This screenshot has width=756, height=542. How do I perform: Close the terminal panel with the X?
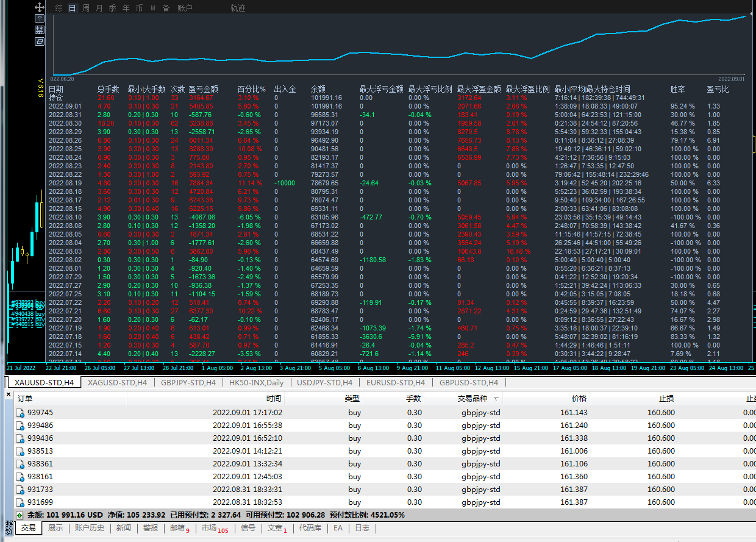coord(9,394)
